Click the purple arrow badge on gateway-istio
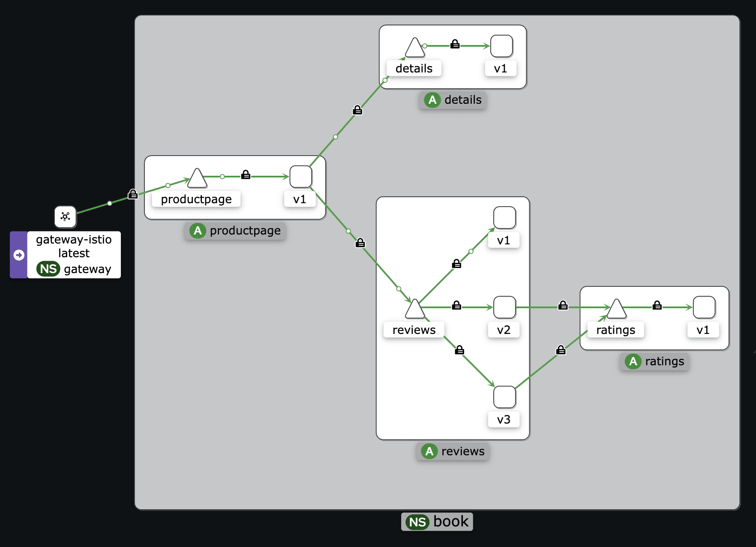 click(19, 255)
